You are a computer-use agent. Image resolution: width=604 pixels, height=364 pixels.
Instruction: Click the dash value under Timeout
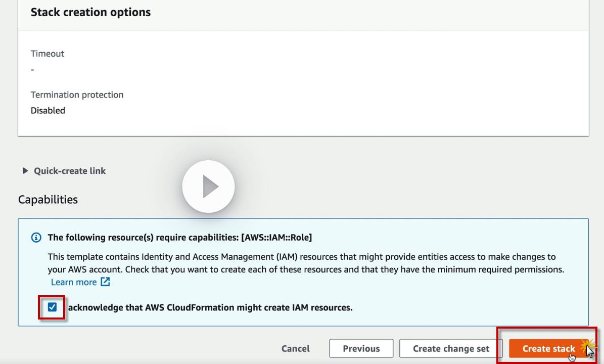tap(32, 69)
